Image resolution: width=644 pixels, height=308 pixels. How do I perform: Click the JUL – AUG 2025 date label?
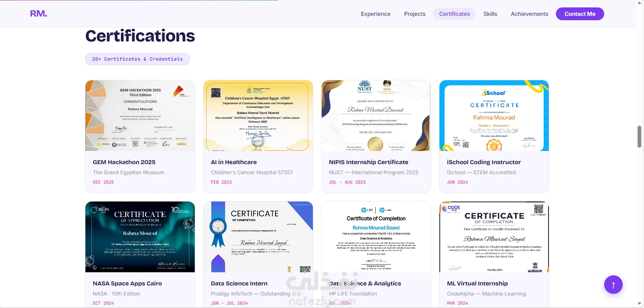point(347,182)
